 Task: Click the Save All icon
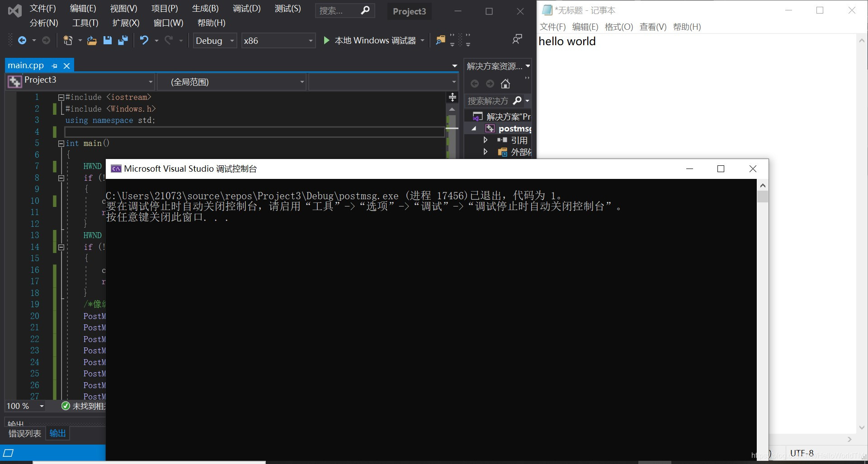[123, 41]
